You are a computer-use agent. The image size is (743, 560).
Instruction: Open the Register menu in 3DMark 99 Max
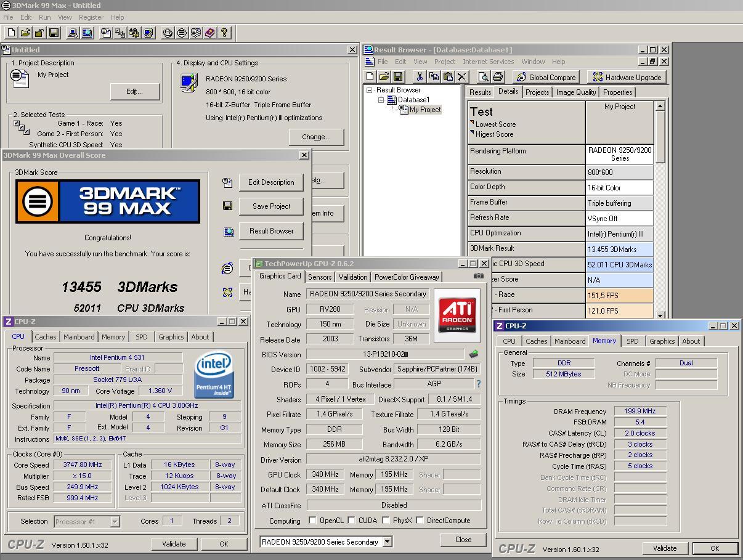[91, 17]
